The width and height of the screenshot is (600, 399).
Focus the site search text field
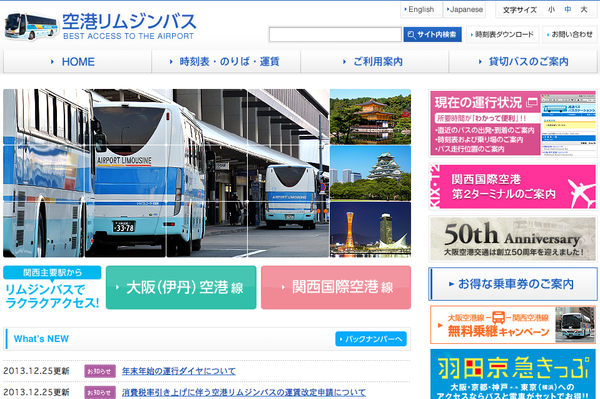pyautogui.click(x=335, y=34)
